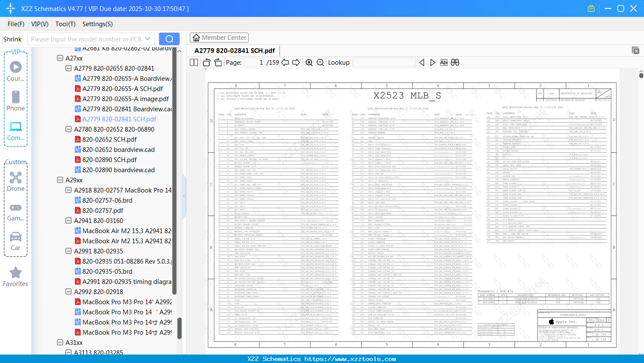Collapse the A2780 820-02652 820-06890 node
Image resolution: width=644 pixels, height=363 pixels.
69,129
